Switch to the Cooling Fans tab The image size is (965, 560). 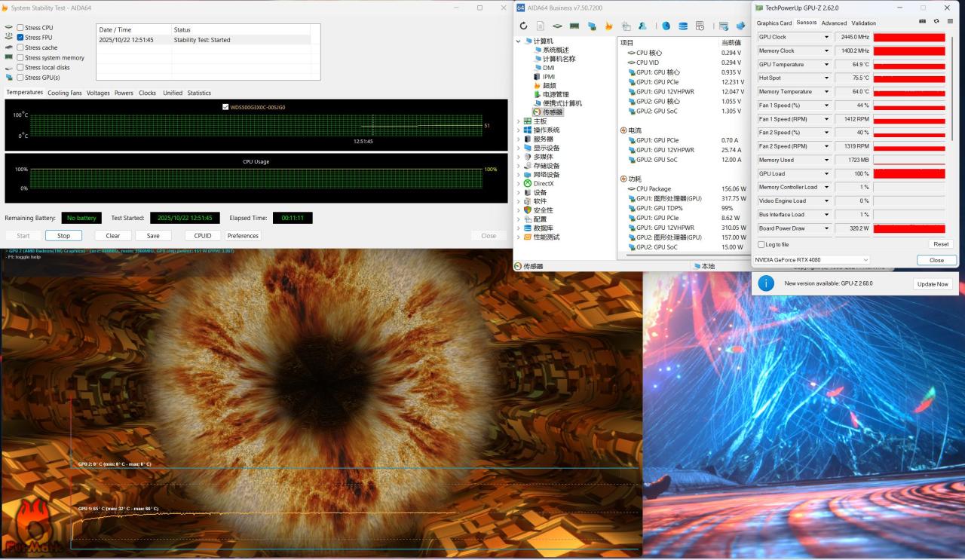point(65,93)
